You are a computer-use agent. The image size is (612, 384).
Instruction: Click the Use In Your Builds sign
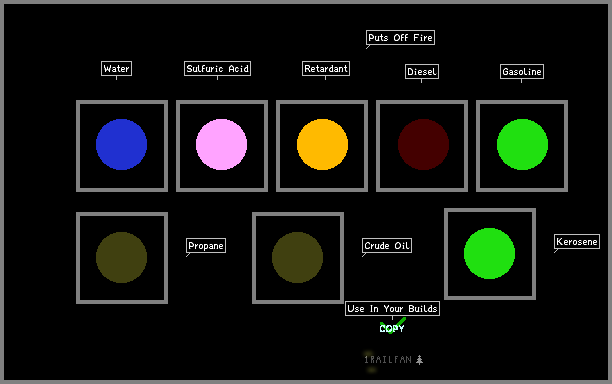click(x=392, y=309)
